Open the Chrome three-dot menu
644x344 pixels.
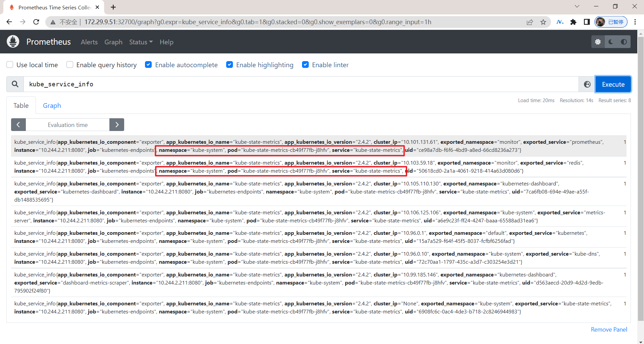click(x=635, y=22)
